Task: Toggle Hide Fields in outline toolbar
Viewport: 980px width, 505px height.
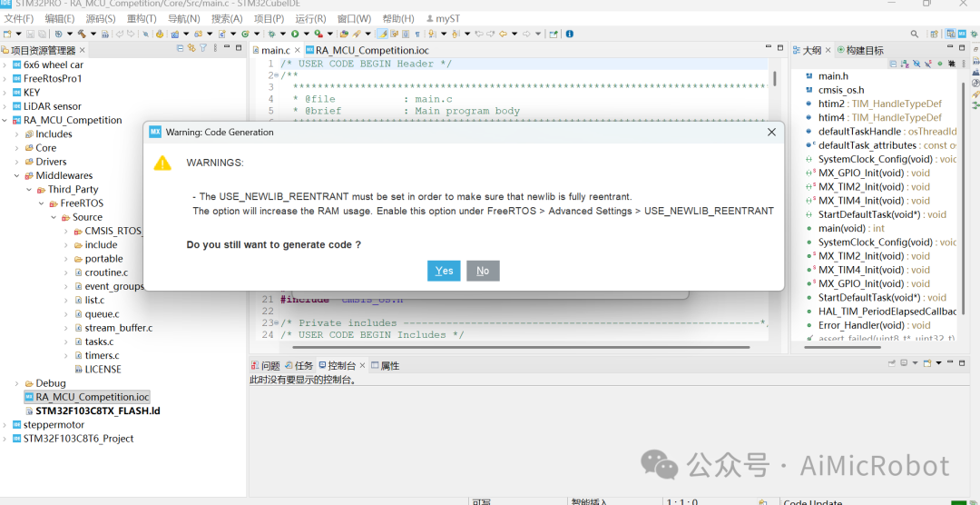Action: point(916,64)
